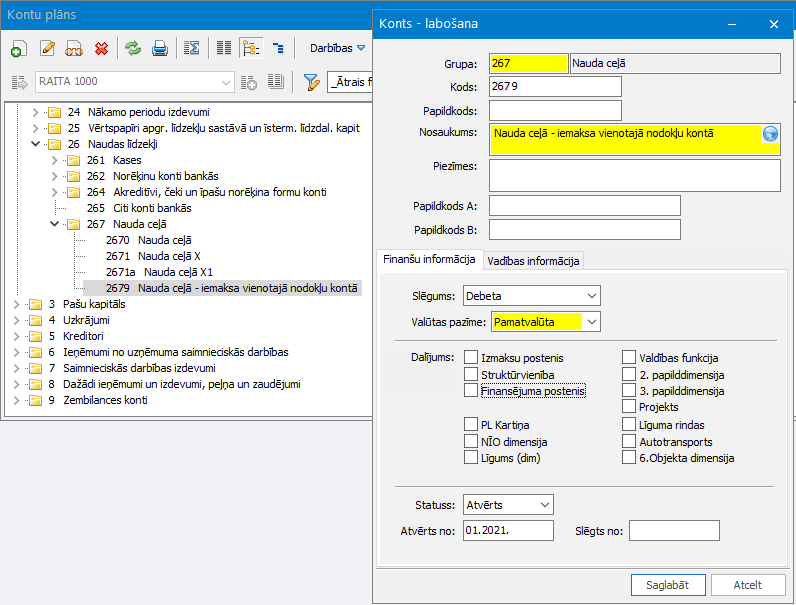
Task: Click the red X delete icon
Action: pos(101,48)
